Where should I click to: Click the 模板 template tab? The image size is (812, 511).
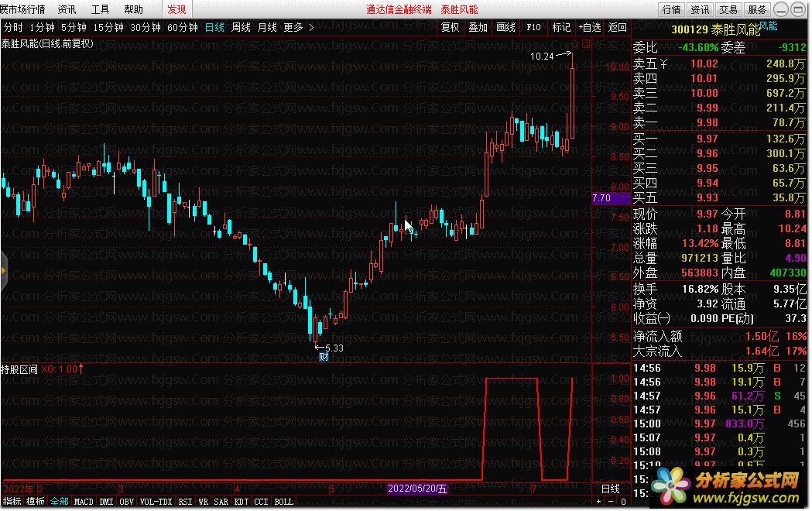35,501
